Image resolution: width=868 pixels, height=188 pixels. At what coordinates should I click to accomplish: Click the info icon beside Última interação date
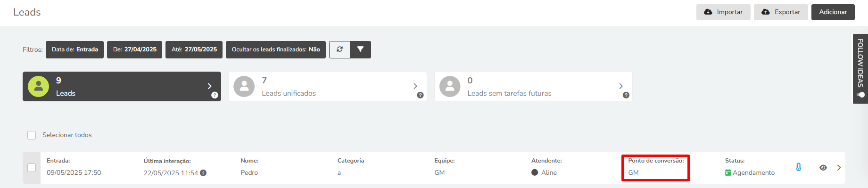(x=203, y=173)
